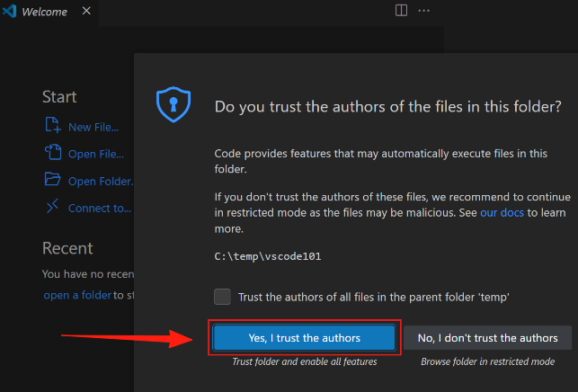Click the C:\temp\vscode101 folder path text
The image size is (578, 392).
coord(268,256)
